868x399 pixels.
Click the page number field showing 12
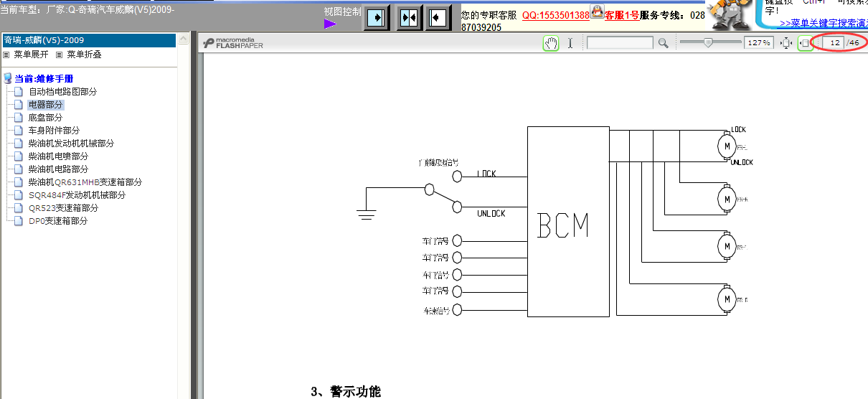pyautogui.click(x=834, y=43)
